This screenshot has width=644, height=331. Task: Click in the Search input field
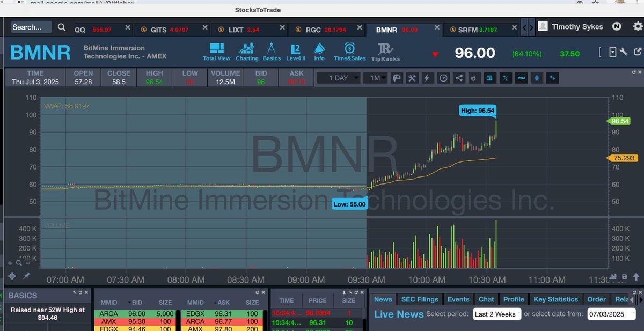point(32,27)
